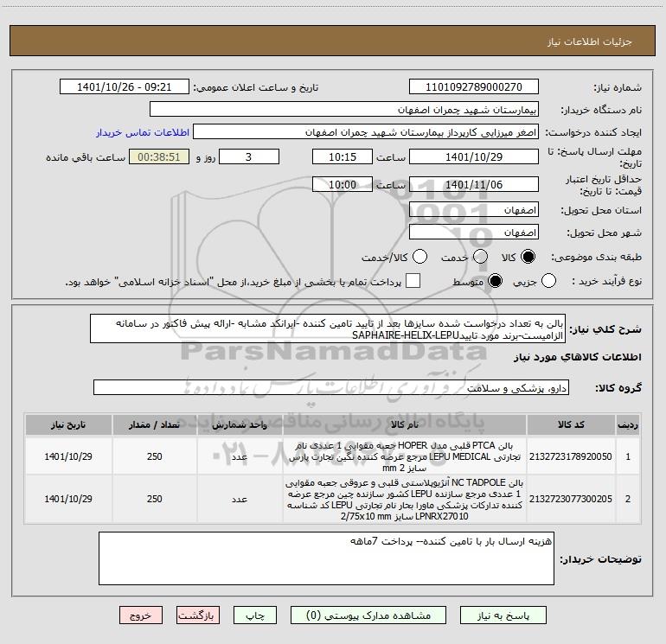Click the ردیف column header
666x644 pixels.
[x=628, y=425]
